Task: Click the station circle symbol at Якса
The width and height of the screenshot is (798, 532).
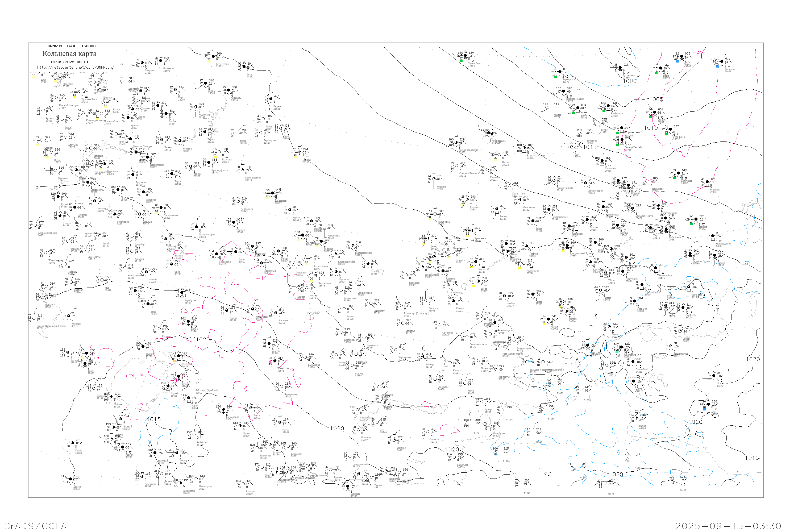Action: 244,67
